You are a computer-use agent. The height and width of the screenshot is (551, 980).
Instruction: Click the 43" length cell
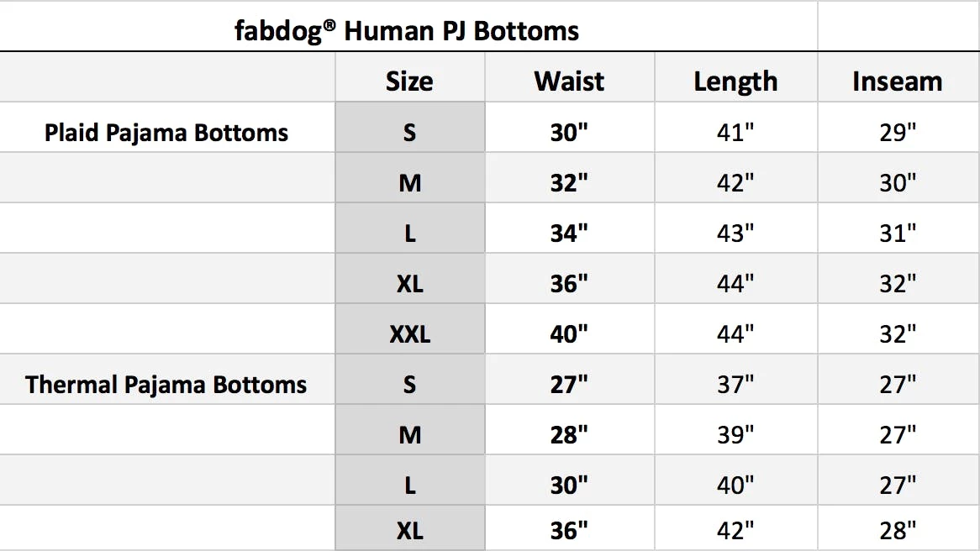735,234
